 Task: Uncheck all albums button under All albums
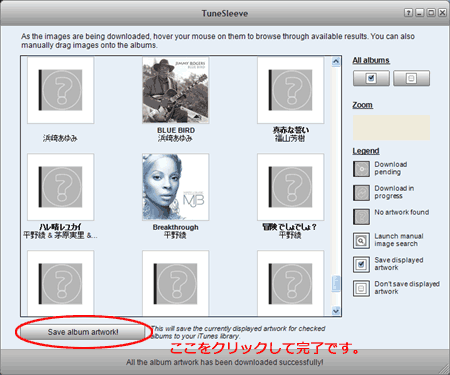[x=411, y=78]
